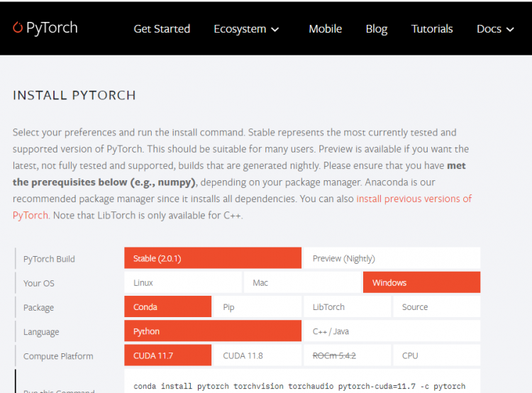Select the Stable (2.0.1) build
The width and height of the screenshot is (532, 393).
coord(212,258)
